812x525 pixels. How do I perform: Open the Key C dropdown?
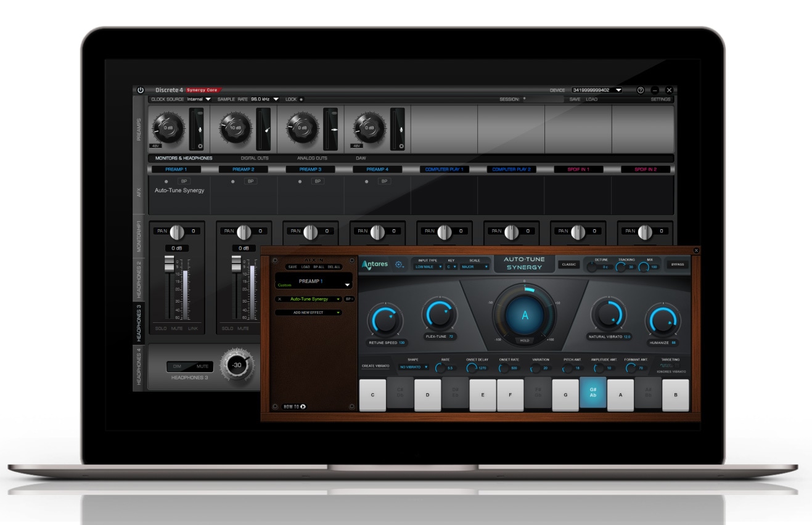pos(451,267)
